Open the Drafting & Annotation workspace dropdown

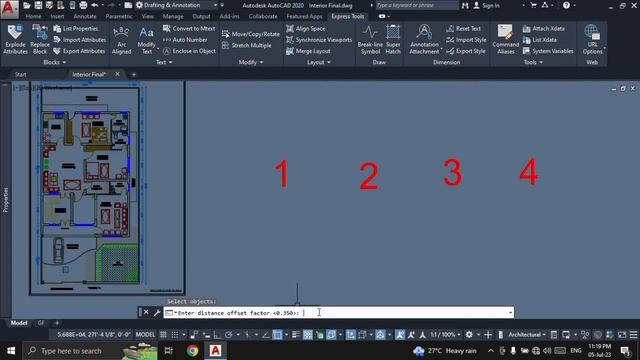click(x=176, y=5)
